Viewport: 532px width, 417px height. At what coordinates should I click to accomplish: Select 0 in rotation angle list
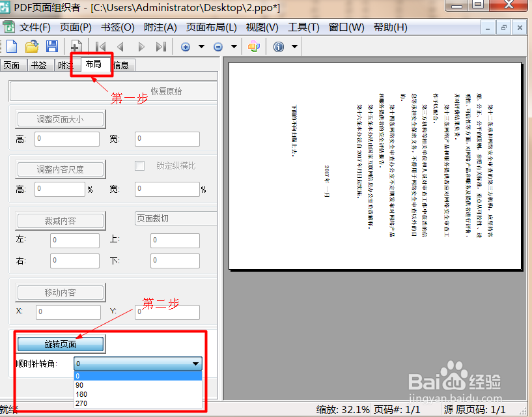point(138,376)
